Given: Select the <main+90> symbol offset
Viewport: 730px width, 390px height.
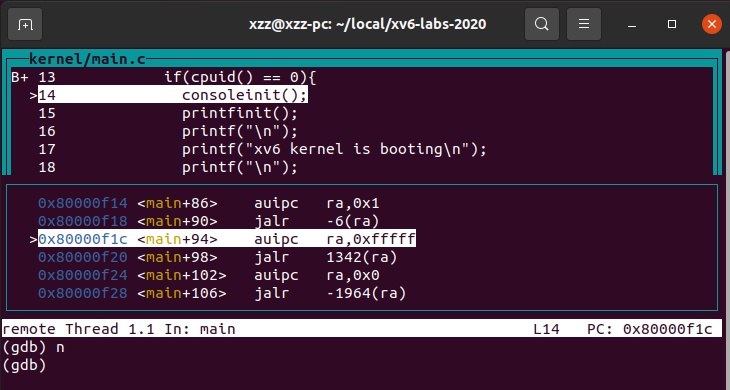Looking at the screenshot, I should 177,221.
